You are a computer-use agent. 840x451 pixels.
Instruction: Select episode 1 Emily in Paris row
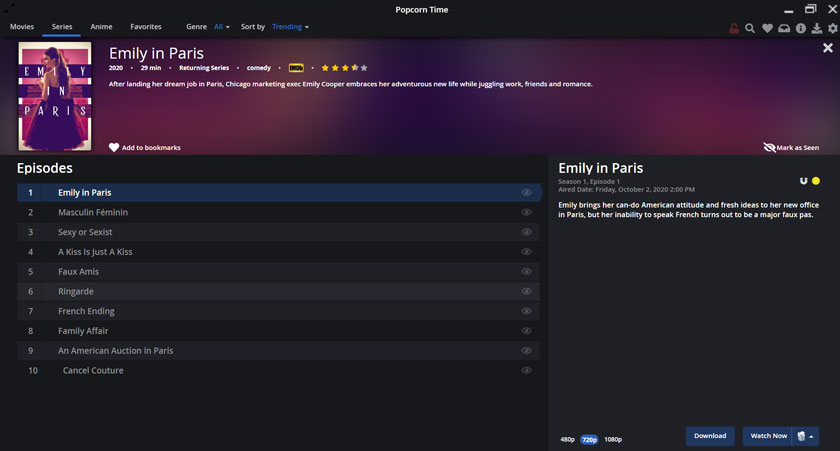[279, 192]
